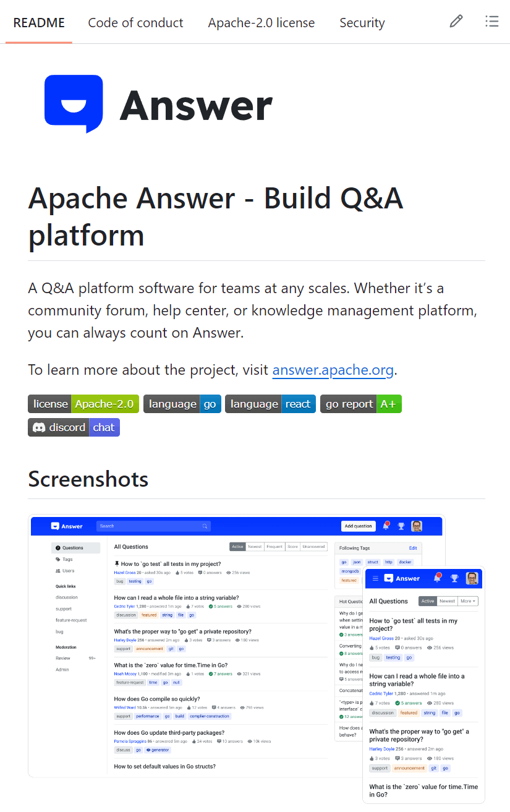Click the pencil edit icon
This screenshot has height=812, width=510.
456,22
